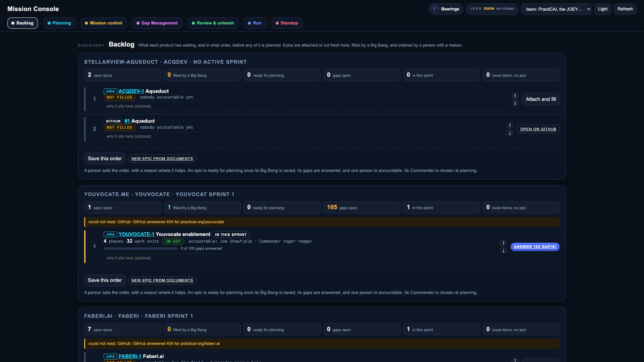Focus GitHub #1 why it sits here field

pos(303,136)
